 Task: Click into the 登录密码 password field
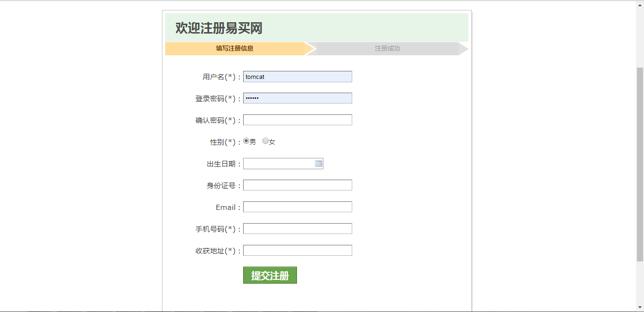tap(297, 98)
